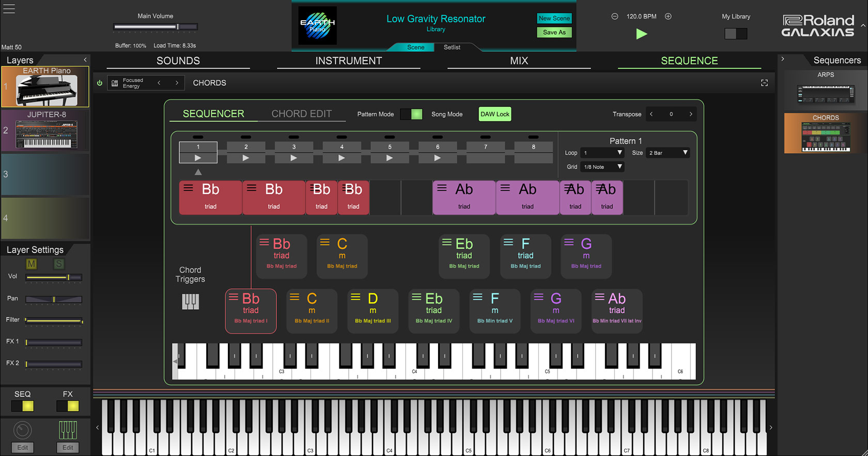
Task: Solo the layer with the S button
Action: coord(59,264)
